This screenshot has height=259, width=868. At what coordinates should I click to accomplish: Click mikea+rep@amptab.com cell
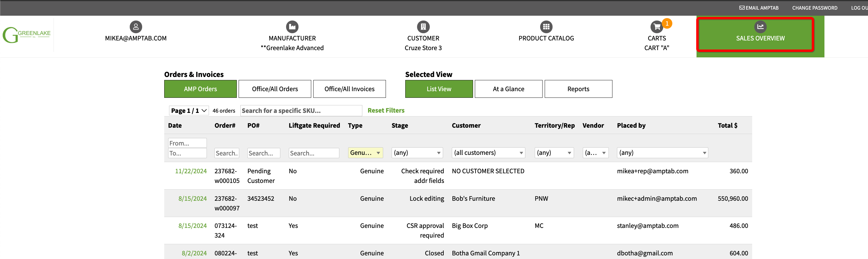point(653,171)
